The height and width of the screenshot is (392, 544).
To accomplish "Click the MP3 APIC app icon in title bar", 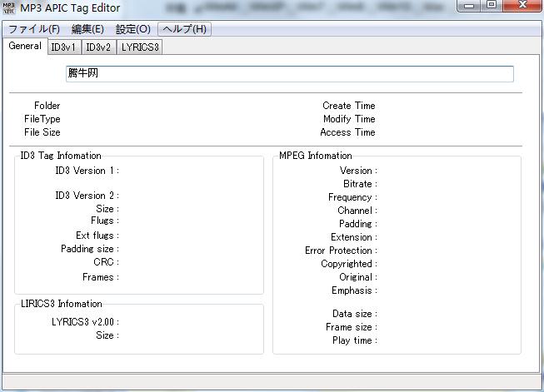I will (x=8, y=7).
